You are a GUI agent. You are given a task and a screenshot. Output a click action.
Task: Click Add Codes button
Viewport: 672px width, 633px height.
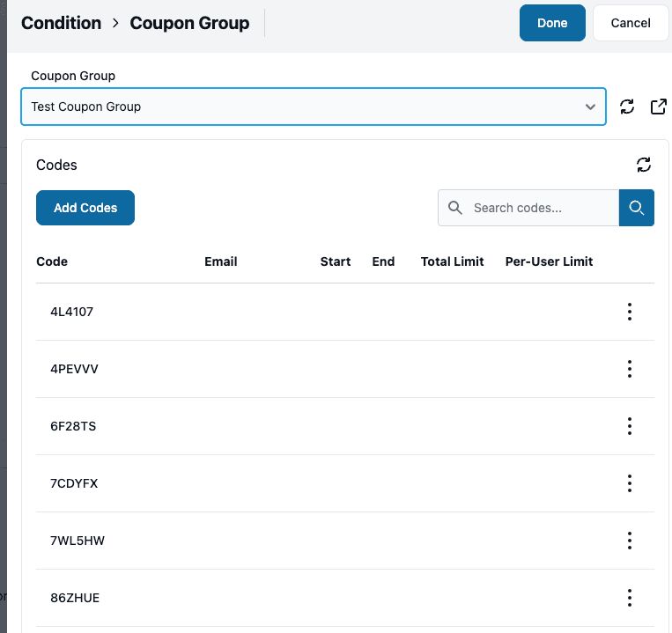[85, 208]
